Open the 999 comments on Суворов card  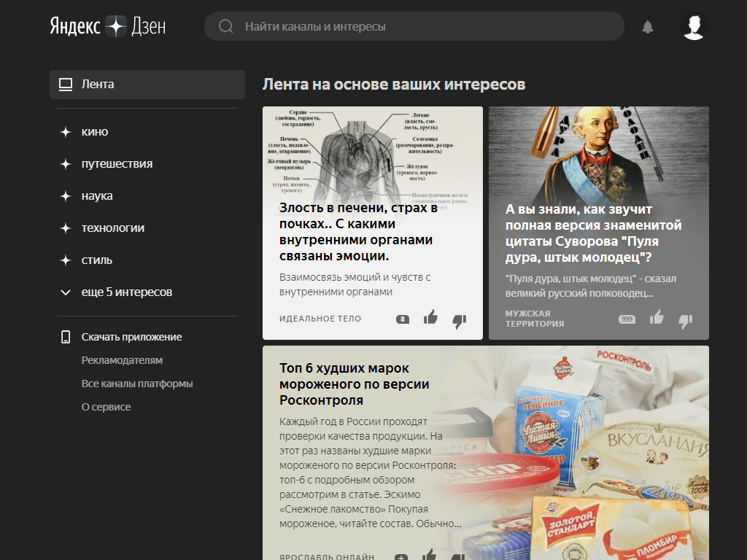click(x=627, y=319)
